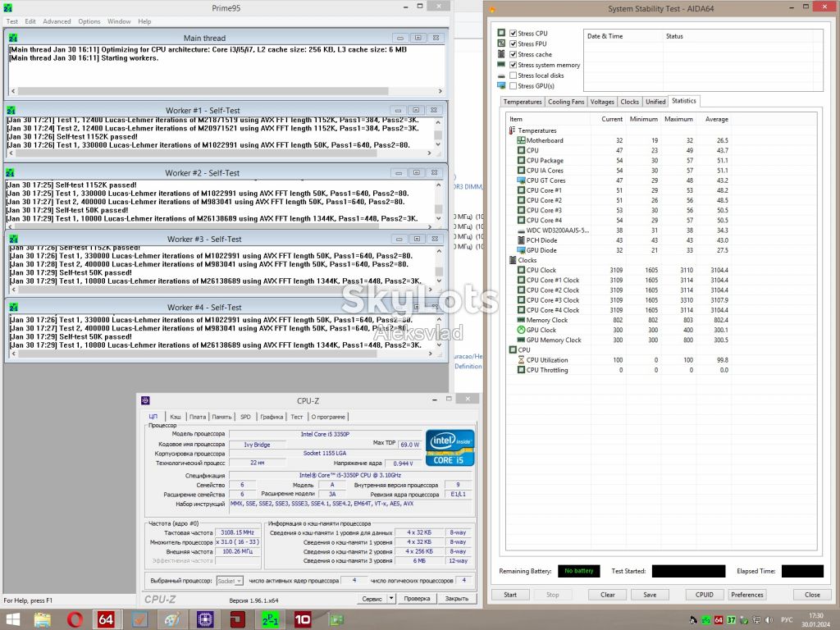Switch to the Temperatures tab in AIDA64
The height and width of the screenshot is (630, 840).
coord(523,102)
